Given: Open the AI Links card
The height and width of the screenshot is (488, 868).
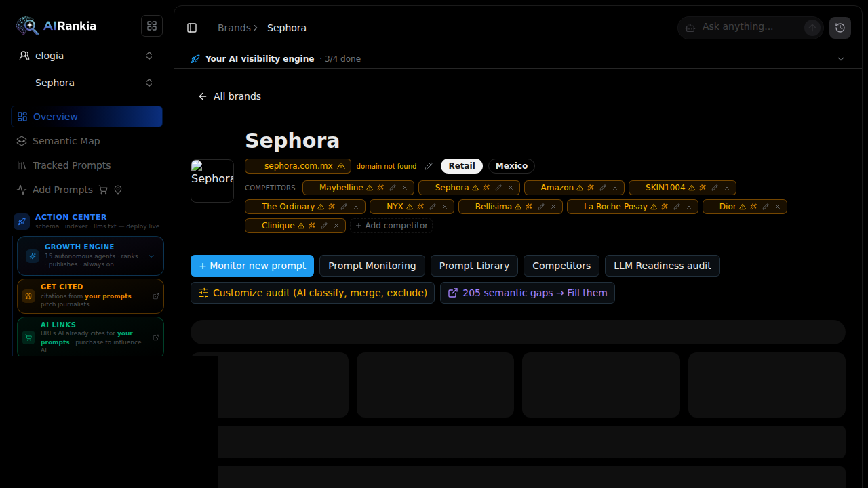Looking at the screenshot, I should click(x=90, y=337).
